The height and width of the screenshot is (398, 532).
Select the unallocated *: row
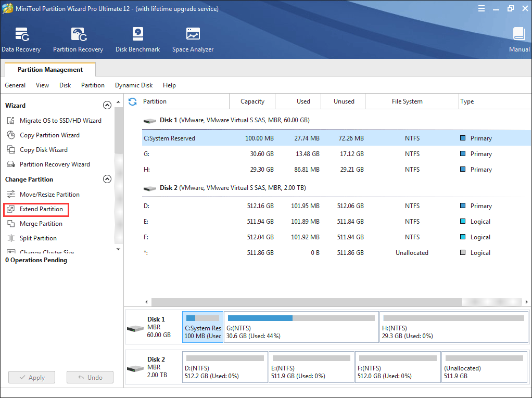point(336,252)
